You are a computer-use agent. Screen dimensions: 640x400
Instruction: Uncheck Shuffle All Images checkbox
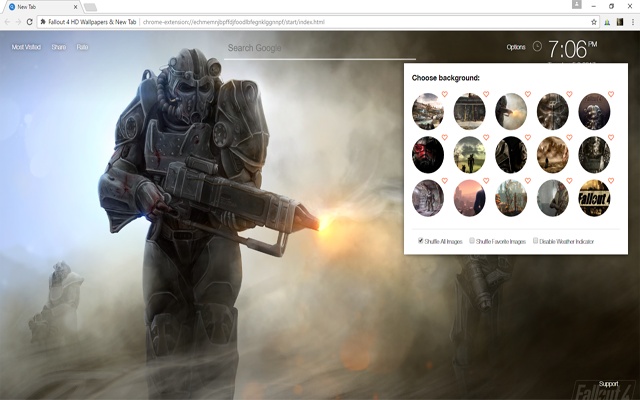tap(420, 241)
